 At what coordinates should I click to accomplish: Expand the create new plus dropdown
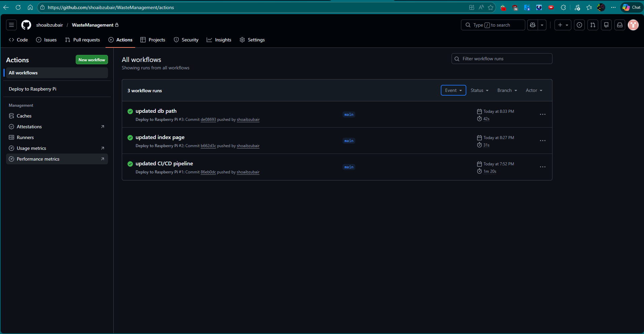(x=563, y=25)
